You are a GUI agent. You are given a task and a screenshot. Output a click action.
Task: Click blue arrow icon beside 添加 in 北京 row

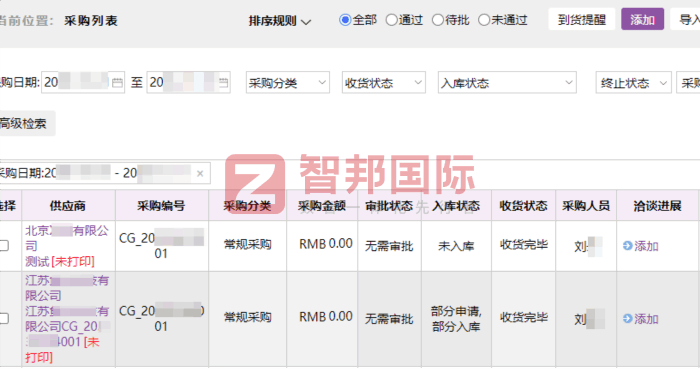[627, 246]
